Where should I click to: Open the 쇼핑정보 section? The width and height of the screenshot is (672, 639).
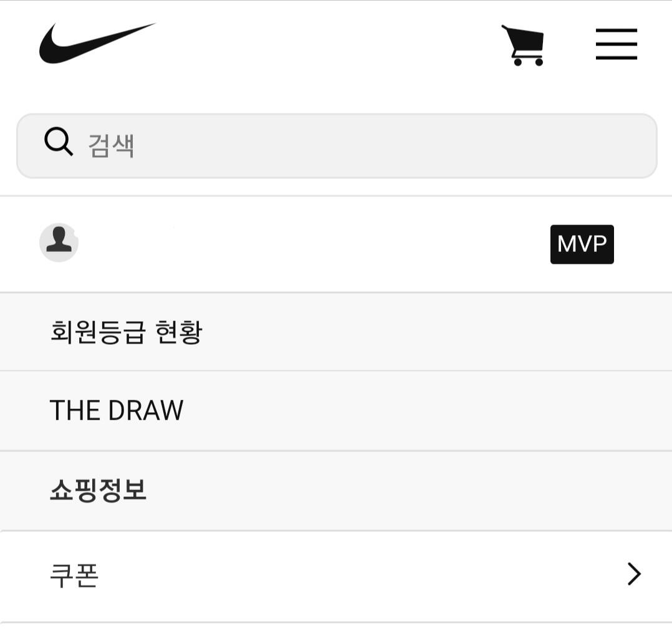click(336, 491)
